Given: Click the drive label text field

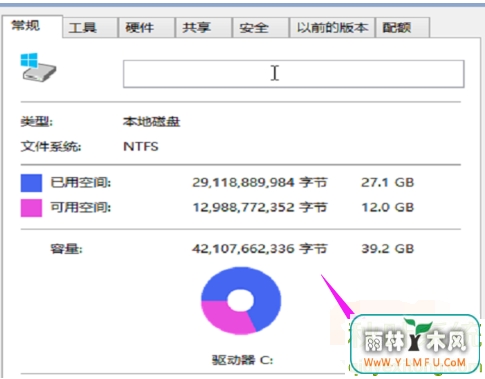Looking at the screenshot, I should 293,74.
